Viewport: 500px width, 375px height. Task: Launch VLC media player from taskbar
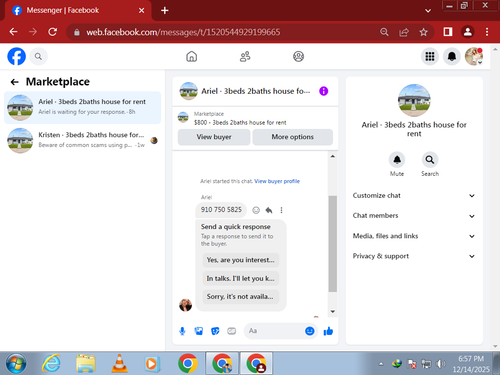pyautogui.click(x=119, y=363)
